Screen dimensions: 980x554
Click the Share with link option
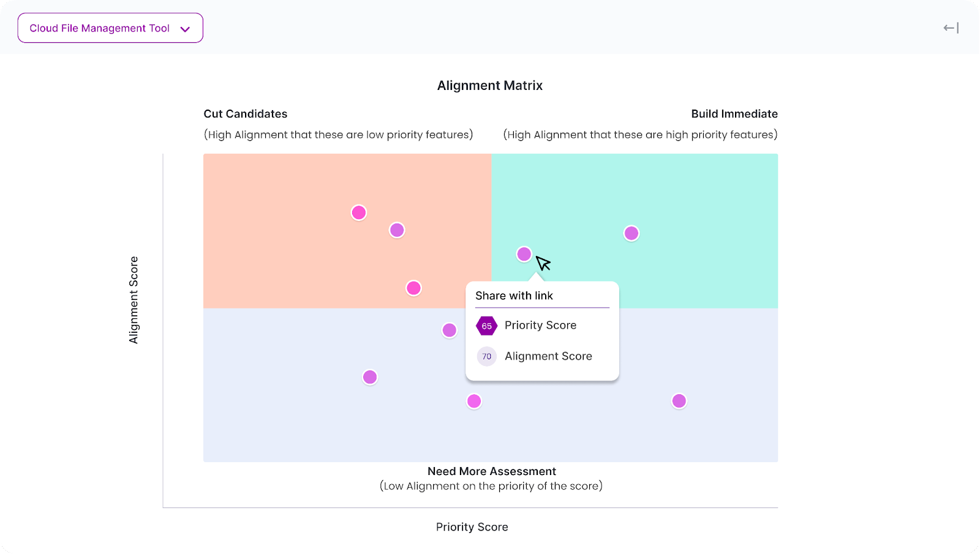(514, 296)
